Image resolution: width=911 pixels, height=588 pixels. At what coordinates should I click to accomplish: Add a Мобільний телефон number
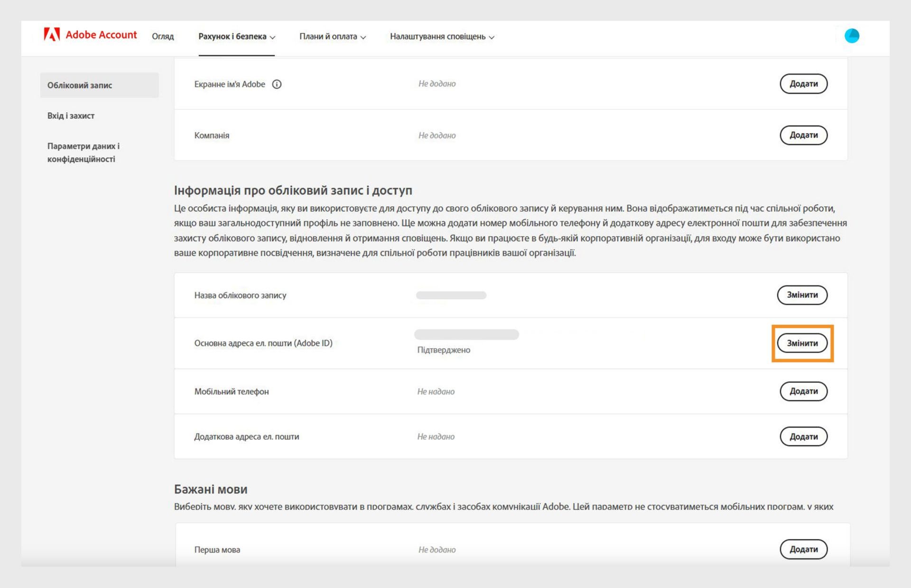tap(803, 391)
